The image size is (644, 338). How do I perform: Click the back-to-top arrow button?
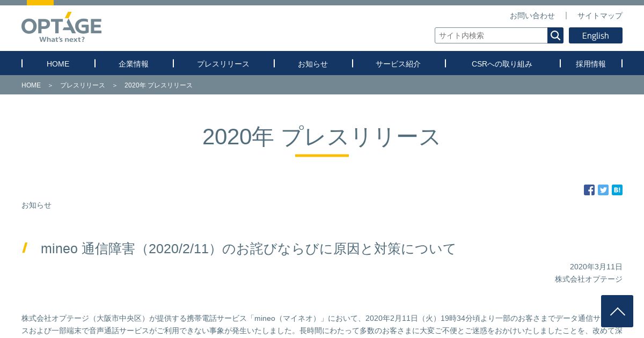[617, 311]
